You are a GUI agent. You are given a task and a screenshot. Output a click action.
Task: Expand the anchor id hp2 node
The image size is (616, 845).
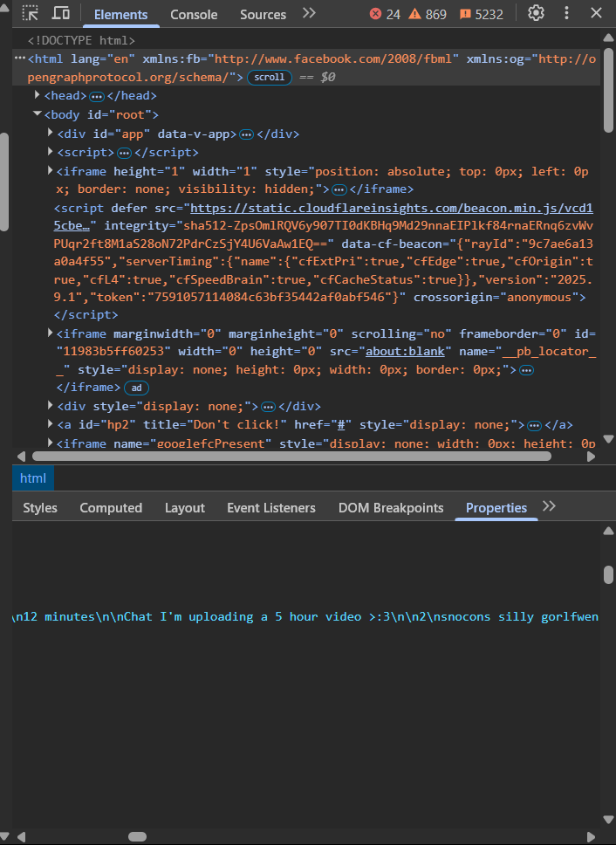50,423
